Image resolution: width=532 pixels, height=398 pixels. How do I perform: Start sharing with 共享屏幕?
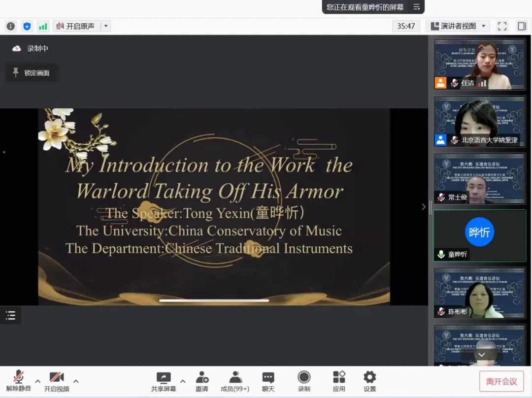click(164, 381)
